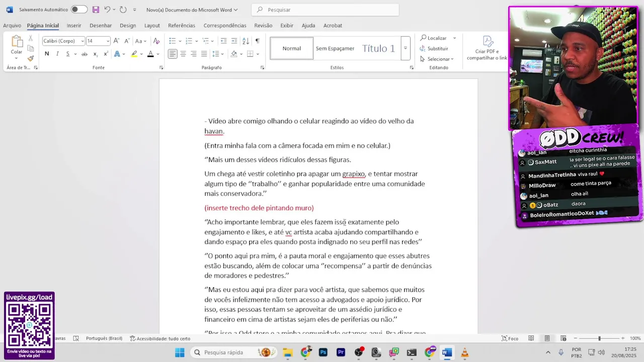The height and width of the screenshot is (362, 644).
Task: Switch to the Layout tab
Action: [x=152, y=26]
